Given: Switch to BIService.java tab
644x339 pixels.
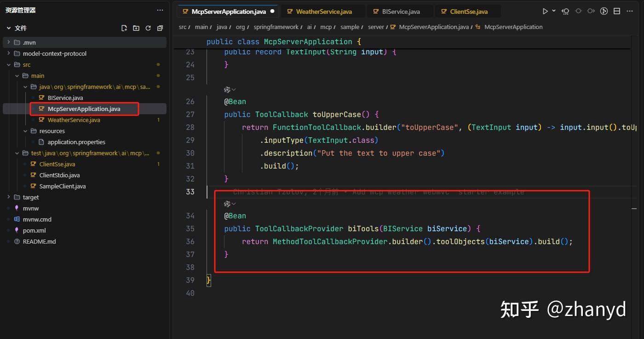Looking at the screenshot, I should tap(401, 12).
